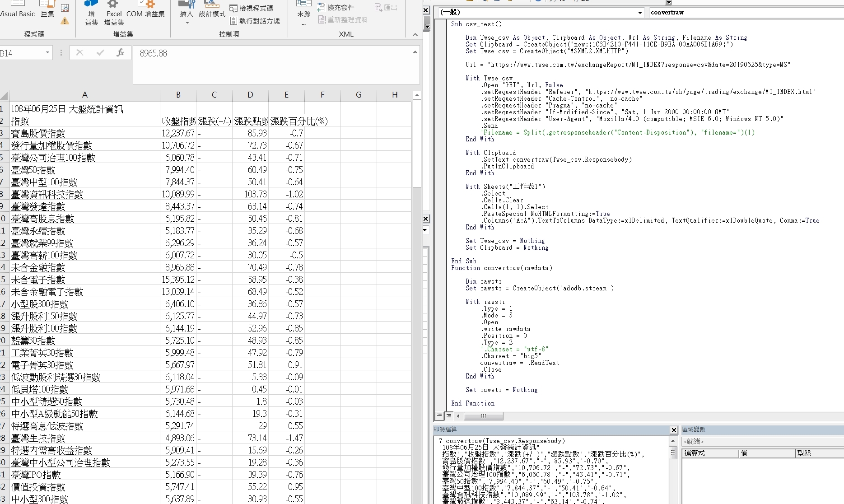Click the 型態 column header
Screen dimensions: 844x504
[x=819, y=453]
